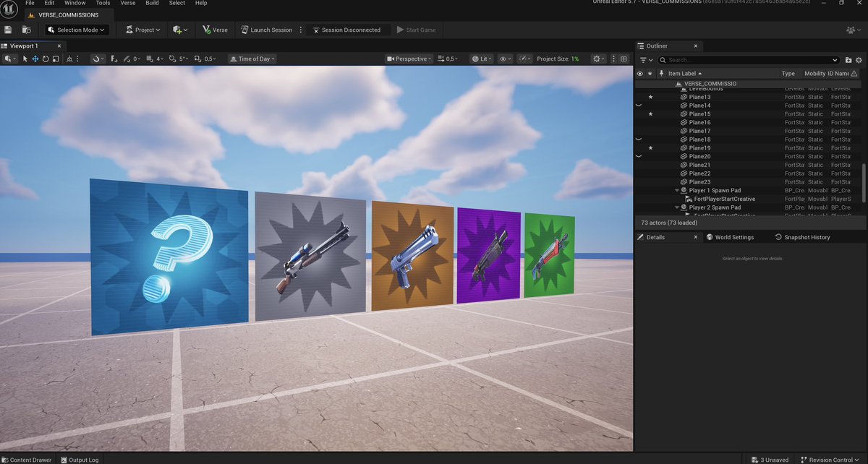This screenshot has height=464, width=868.
Task: Toggle the scale snap icon
Action: click(197, 59)
